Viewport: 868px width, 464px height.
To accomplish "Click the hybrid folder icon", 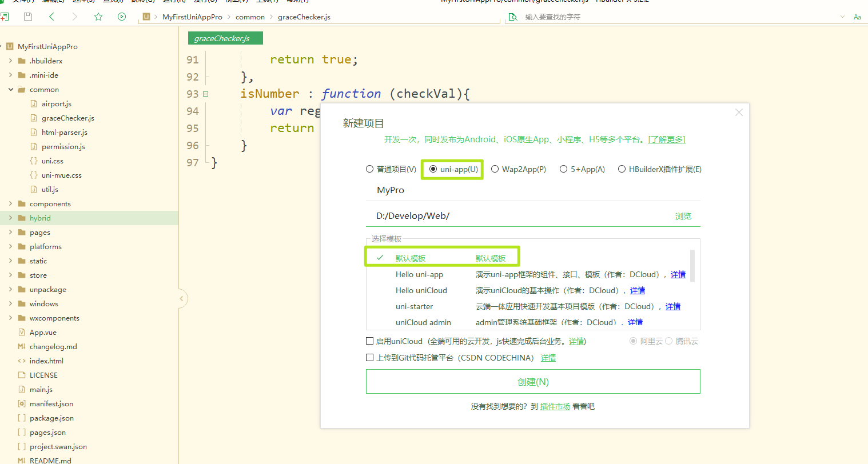I will click(22, 218).
